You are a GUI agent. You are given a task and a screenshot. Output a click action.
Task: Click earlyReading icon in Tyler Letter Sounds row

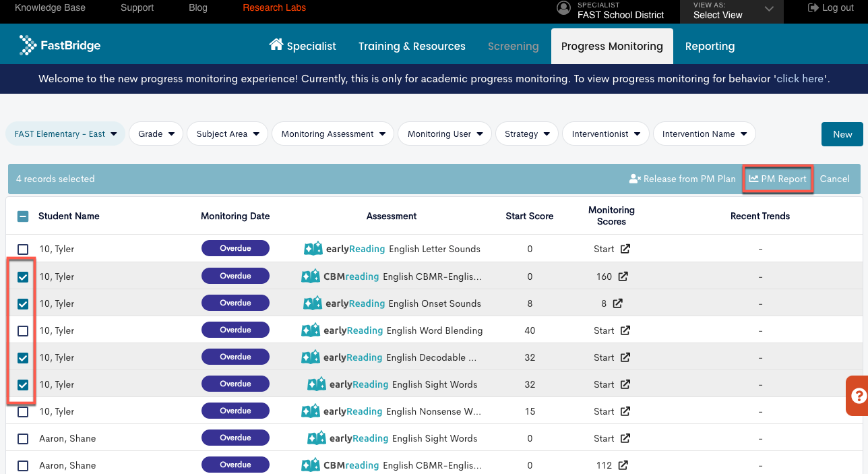[313, 249]
